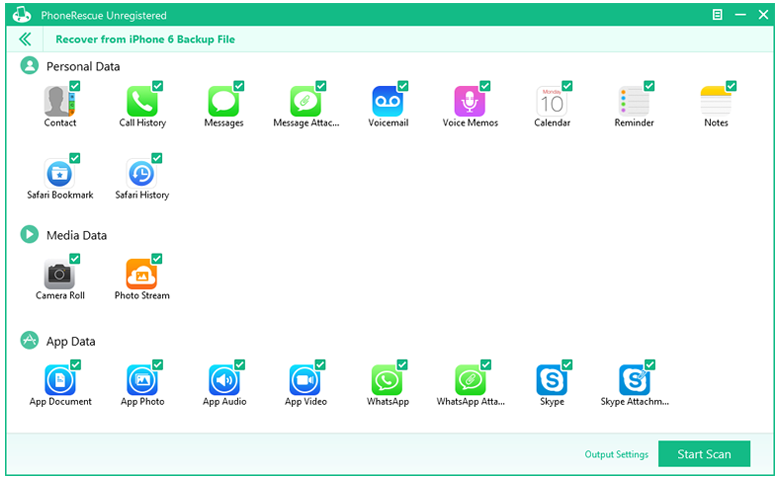Open the title bar menu icon
780x479 pixels.
pos(717,15)
